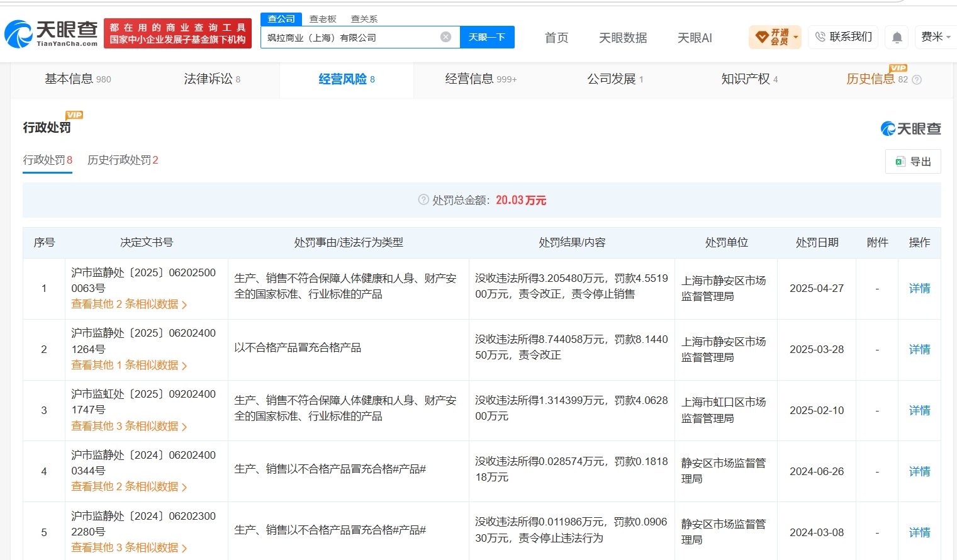
Task: Click the TianYanCha logo
Action: (x=51, y=34)
